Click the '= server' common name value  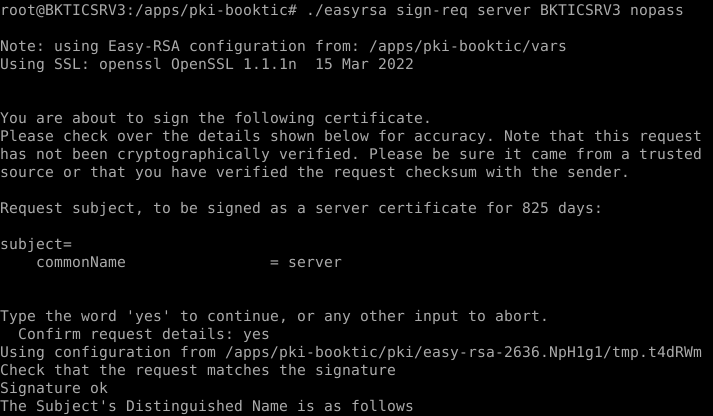coord(305,262)
